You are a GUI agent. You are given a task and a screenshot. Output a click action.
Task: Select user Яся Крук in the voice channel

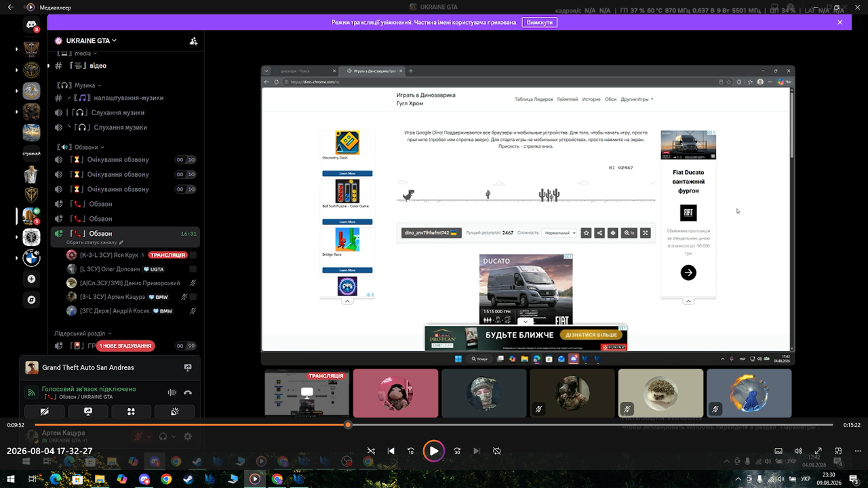point(131,255)
